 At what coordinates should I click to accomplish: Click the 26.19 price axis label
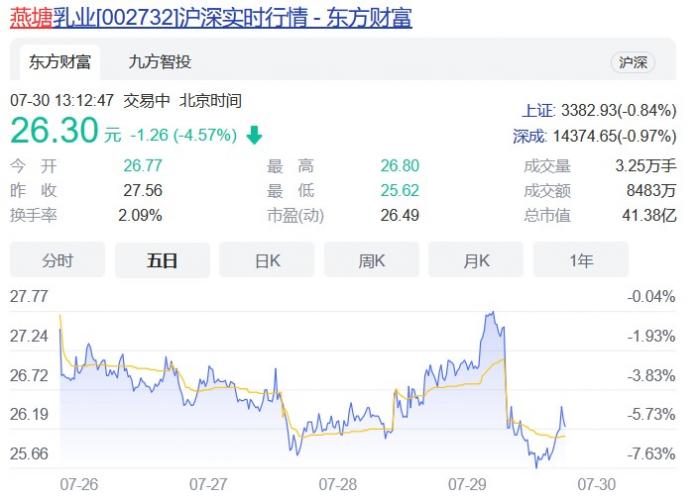(x=29, y=414)
